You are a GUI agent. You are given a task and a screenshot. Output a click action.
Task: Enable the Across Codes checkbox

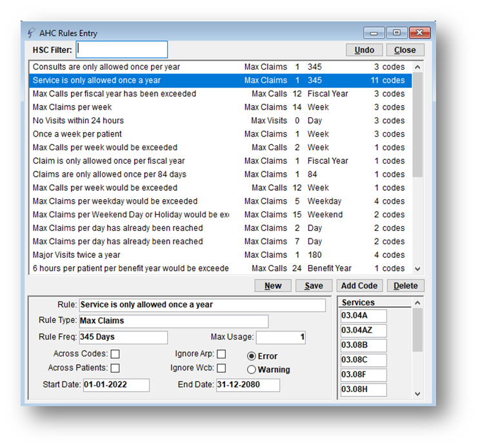pyautogui.click(x=115, y=354)
